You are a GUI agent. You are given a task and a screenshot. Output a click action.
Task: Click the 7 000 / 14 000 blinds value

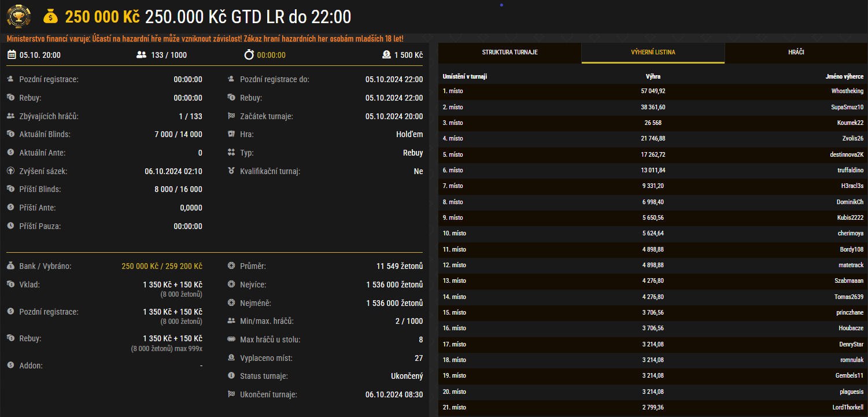point(179,134)
